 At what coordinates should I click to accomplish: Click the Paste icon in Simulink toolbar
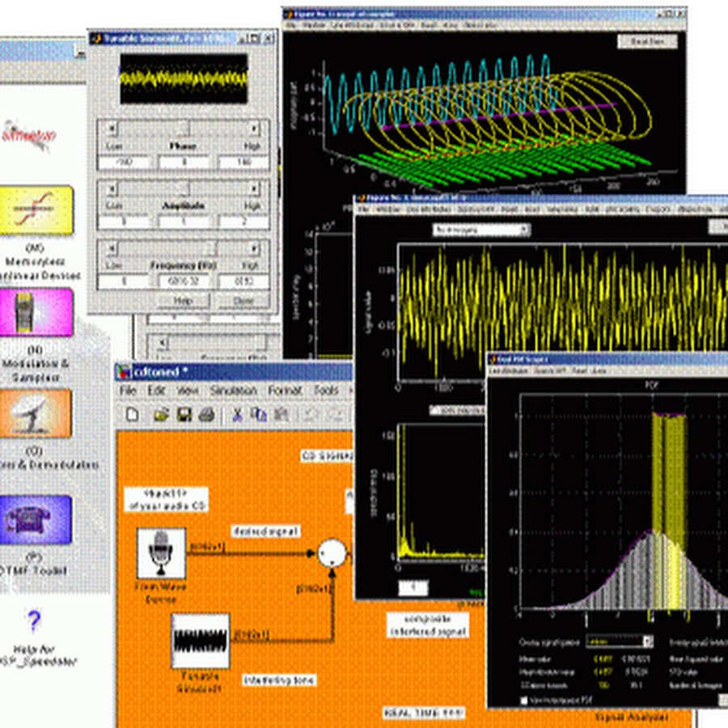[281, 414]
